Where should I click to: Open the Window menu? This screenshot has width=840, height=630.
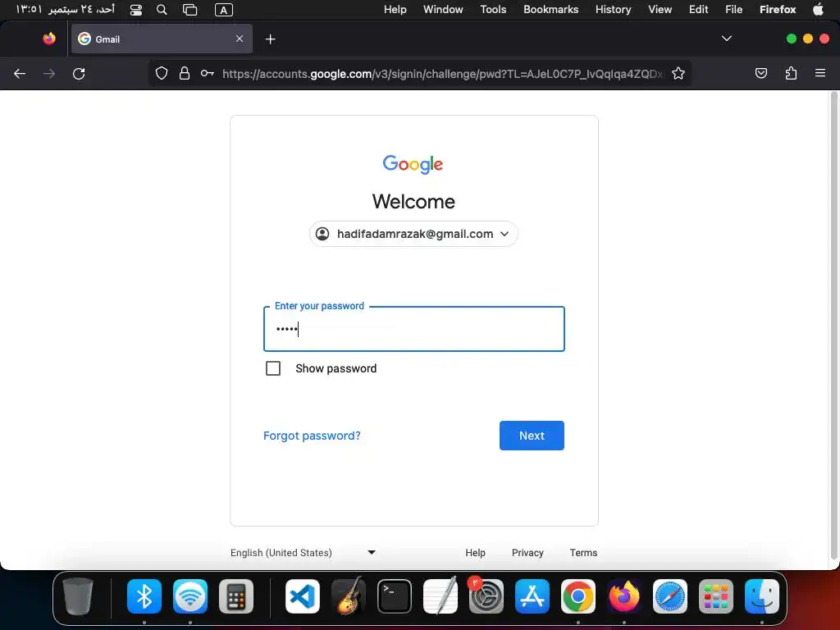[x=443, y=9]
